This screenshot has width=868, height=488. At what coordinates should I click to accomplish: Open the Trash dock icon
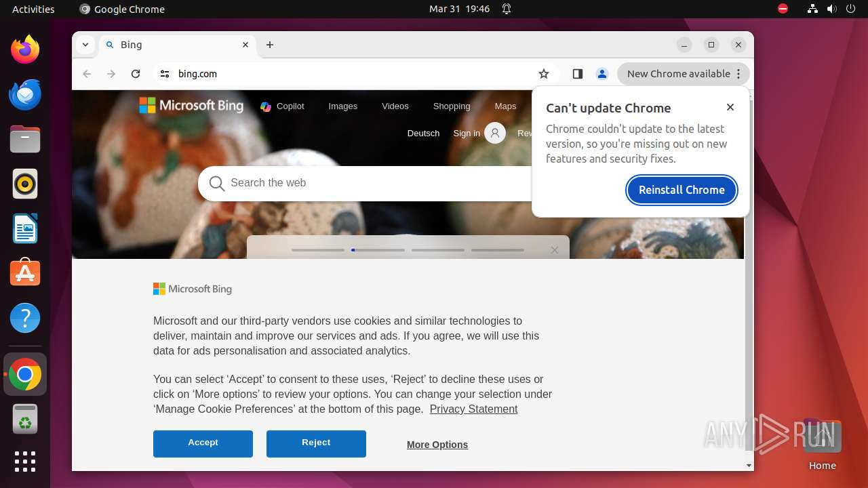(25, 419)
